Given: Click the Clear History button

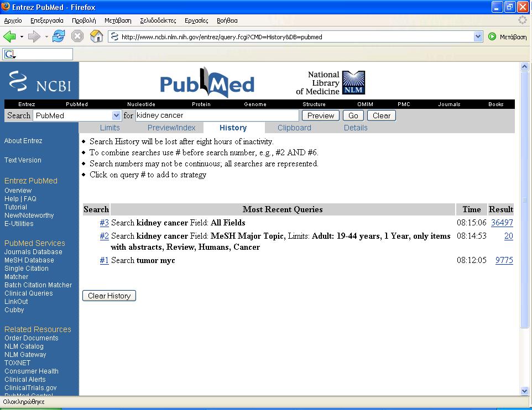Looking at the screenshot, I should click(109, 296).
